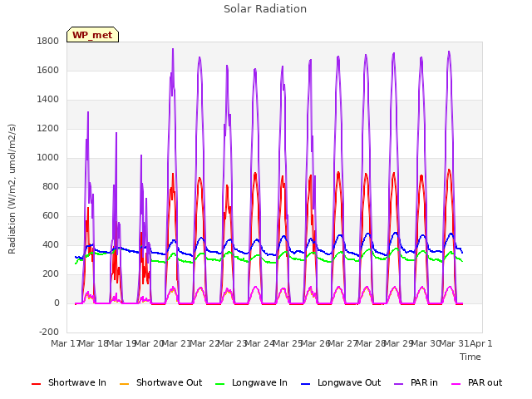Click the 1000 y-axis tick label
Viewport: 532px width, 399px height.
(x=48, y=157)
